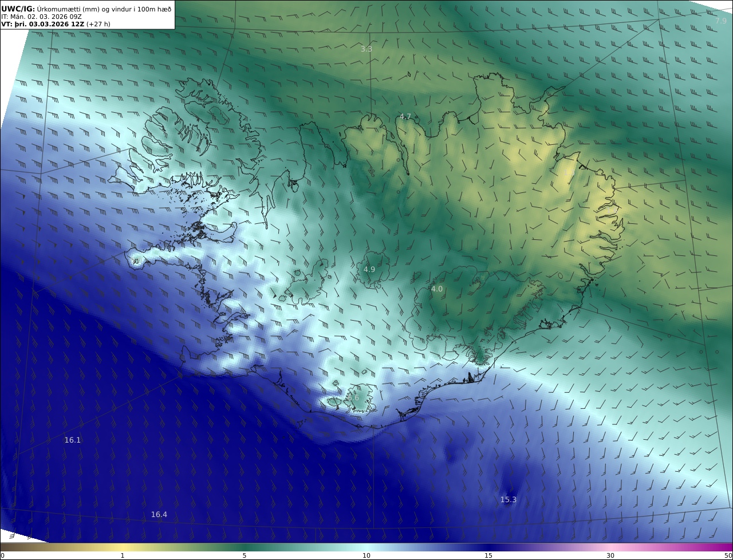
Task: Click the 4.0 value label on Vatnajökull
Action: point(437,289)
